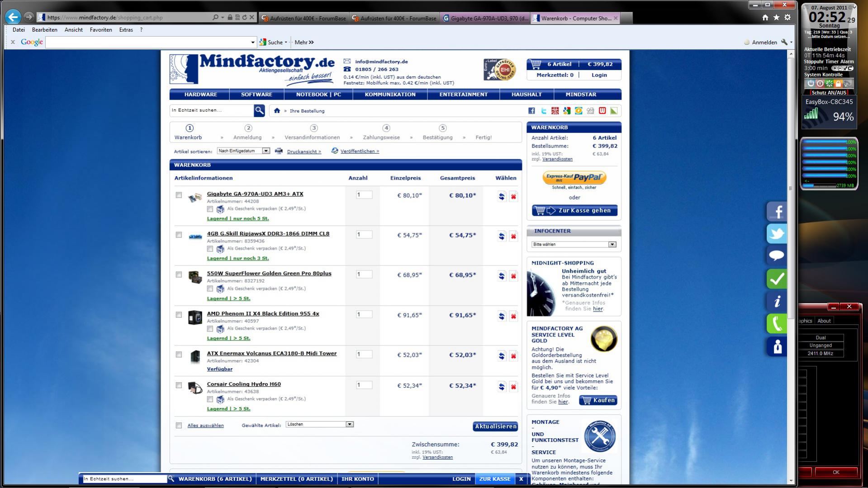Select checkbox for AMD Phenom II X4 item
The width and height of the screenshot is (868, 488).
tap(179, 315)
